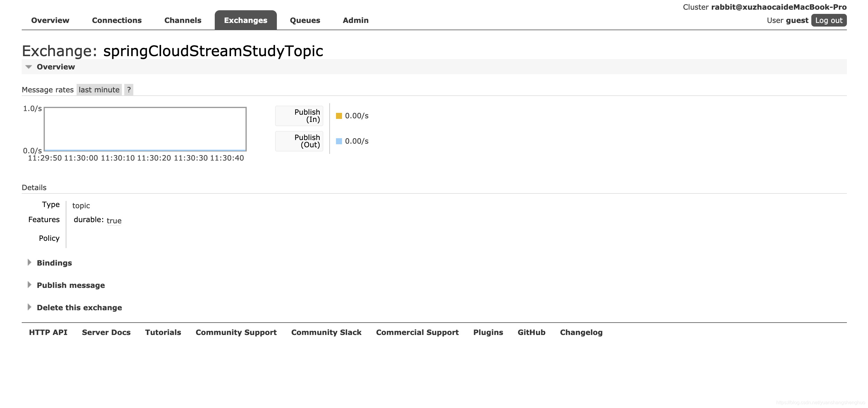868x408 pixels.
Task: Expand the Publish message section
Action: click(x=70, y=285)
